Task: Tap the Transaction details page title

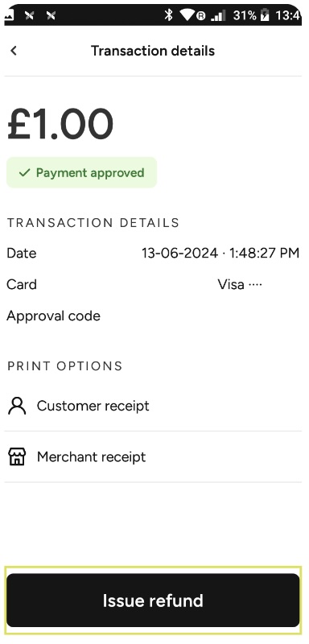Action: 153,51
